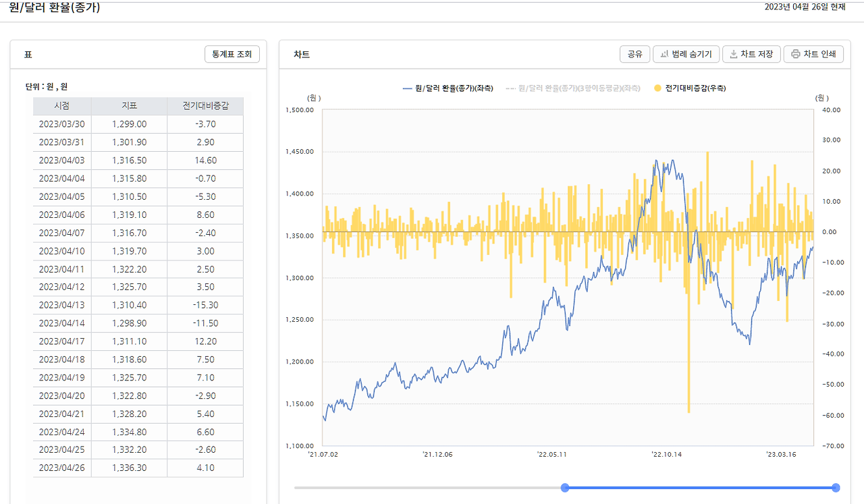Click the right handle of the date range slider
The height and width of the screenshot is (504, 864).
tap(836, 488)
